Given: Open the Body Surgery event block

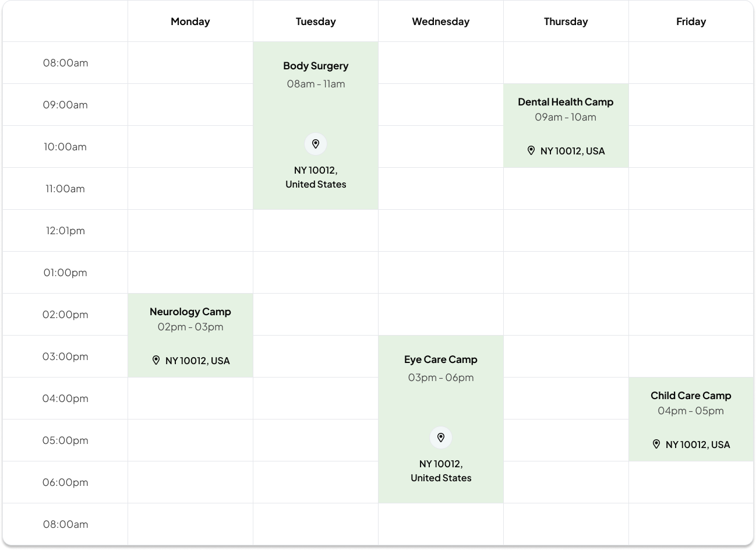Looking at the screenshot, I should coord(315,66).
